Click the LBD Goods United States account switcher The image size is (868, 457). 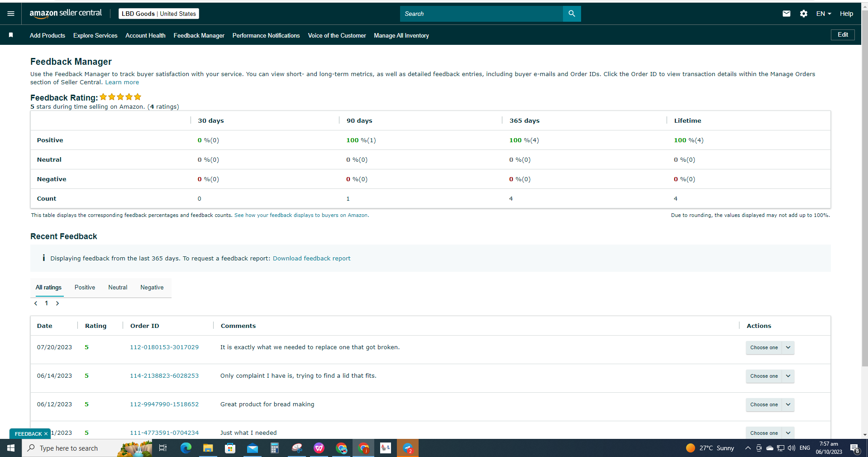click(159, 14)
